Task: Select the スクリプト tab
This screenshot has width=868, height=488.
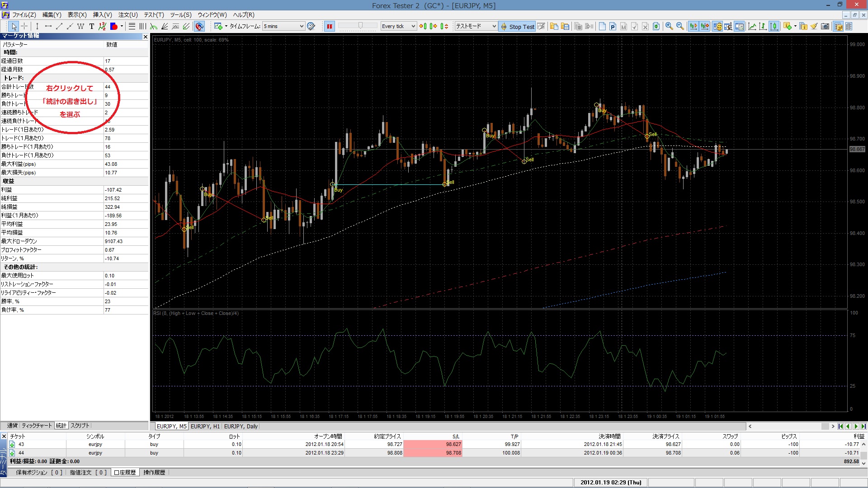Action: (80, 426)
